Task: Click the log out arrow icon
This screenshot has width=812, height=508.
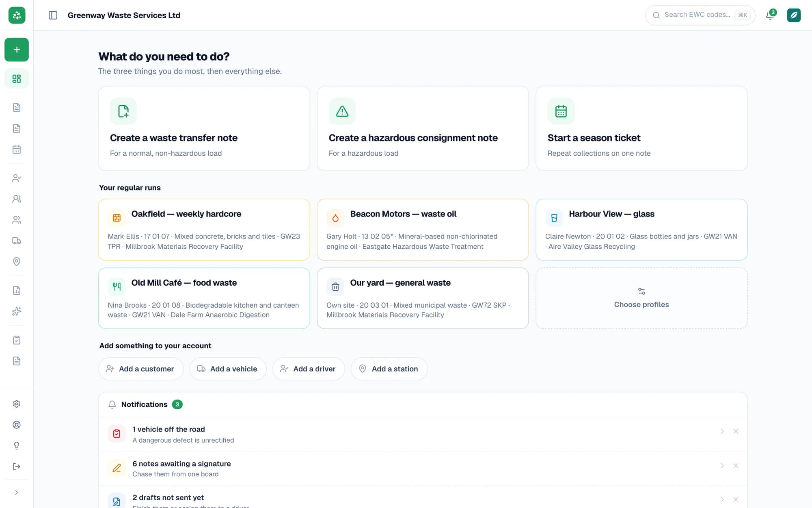Action: [x=17, y=466]
